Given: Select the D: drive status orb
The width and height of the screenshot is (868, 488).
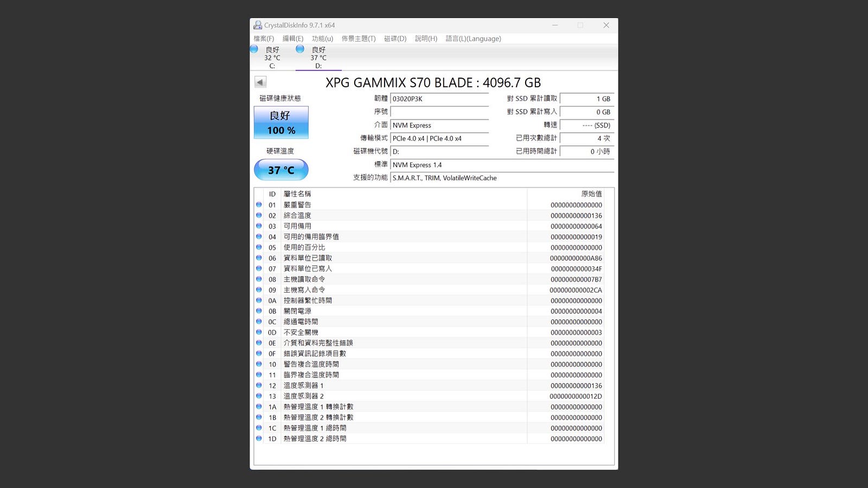Looking at the screenshot, I should tap(300, 49).
